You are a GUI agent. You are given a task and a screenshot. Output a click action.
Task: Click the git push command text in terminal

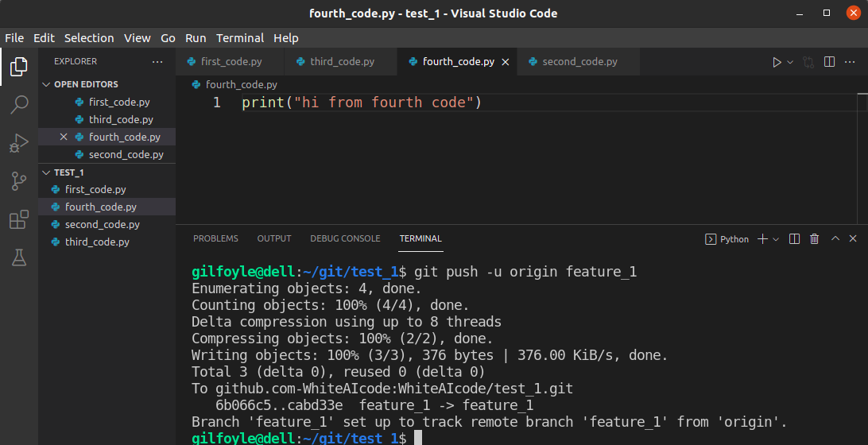(x=525, y=272)
